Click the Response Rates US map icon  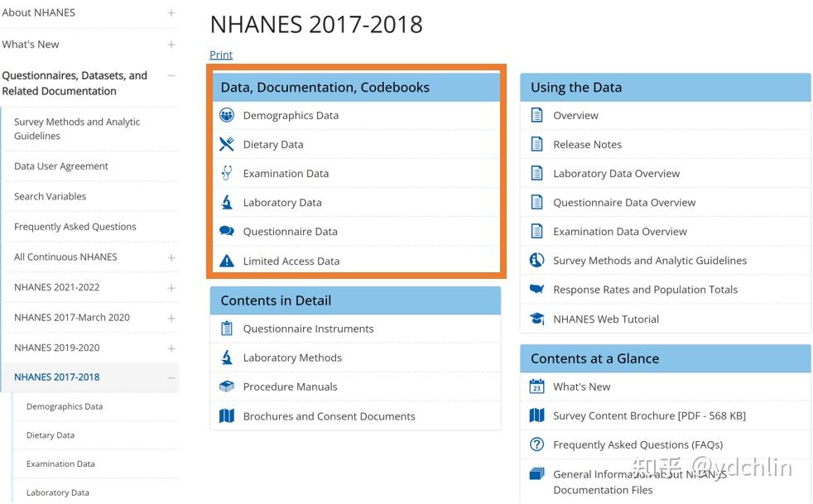pos(536,290)
